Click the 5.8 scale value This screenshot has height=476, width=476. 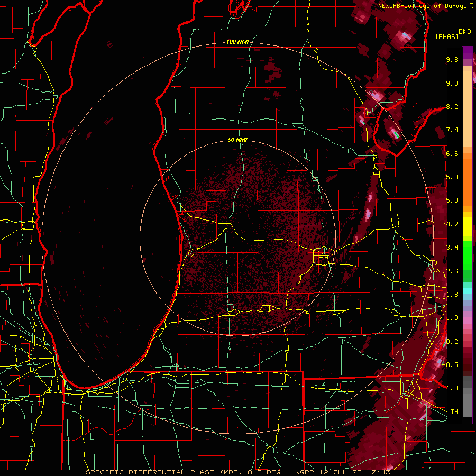click(452, 177)
